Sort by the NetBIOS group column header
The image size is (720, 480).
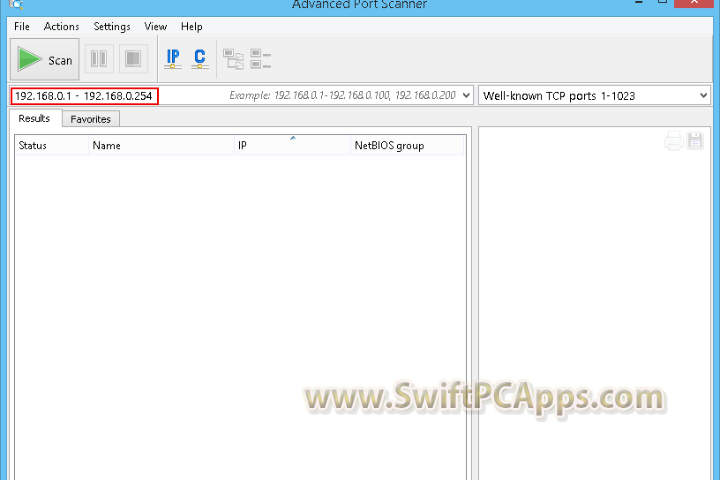(x=408, y=145)
